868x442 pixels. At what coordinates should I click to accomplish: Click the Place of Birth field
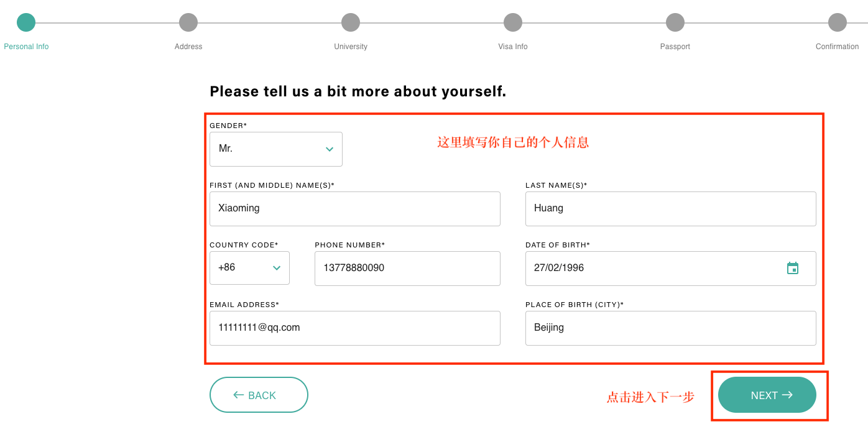pos(670,328)
